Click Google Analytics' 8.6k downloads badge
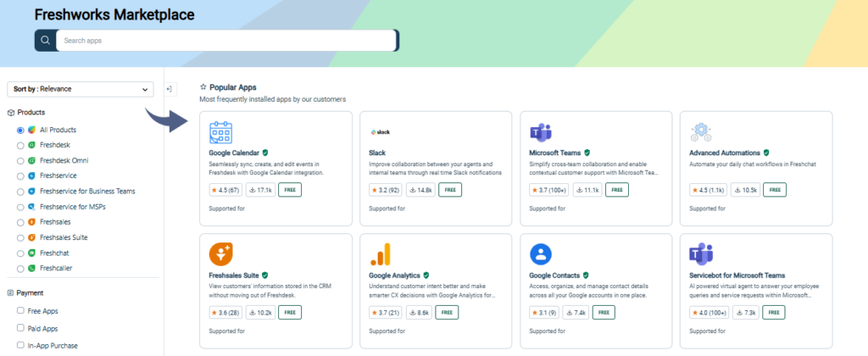868x356 pixels. tap(419, 312)
